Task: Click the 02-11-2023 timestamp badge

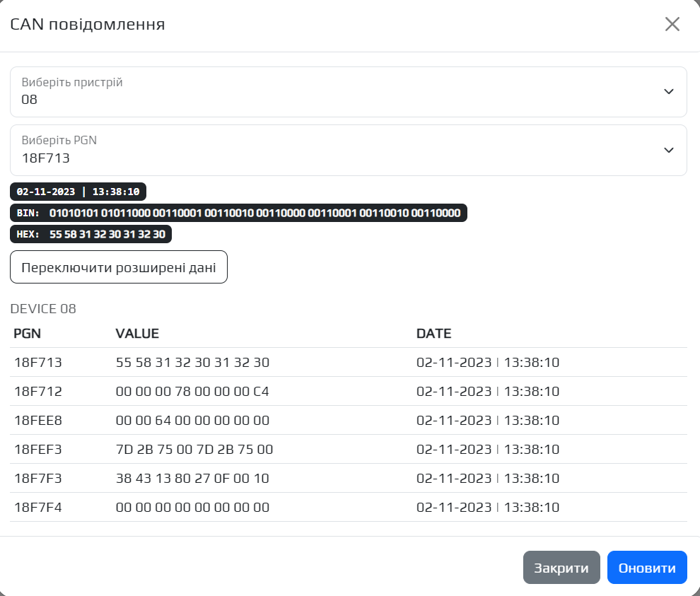Action: pyautogui.click(x=78, y=192)
